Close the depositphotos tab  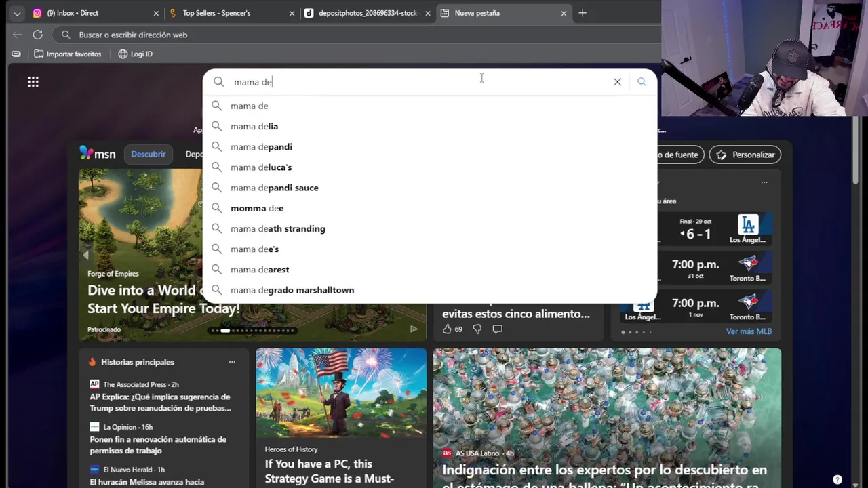click(428, 13)
